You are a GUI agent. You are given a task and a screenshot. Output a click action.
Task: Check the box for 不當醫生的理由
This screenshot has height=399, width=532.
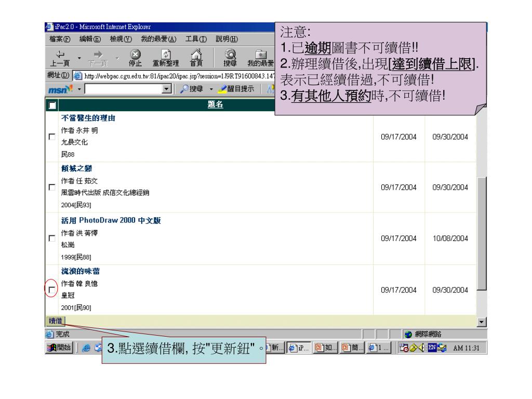[x=52, y=137]
